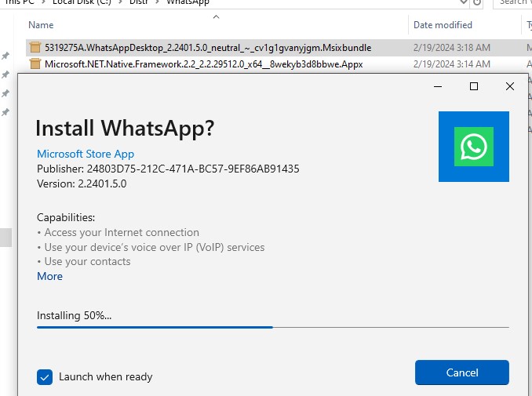Cancel the WhatsApp installation
532x396 pixels.
coord(461,372)
